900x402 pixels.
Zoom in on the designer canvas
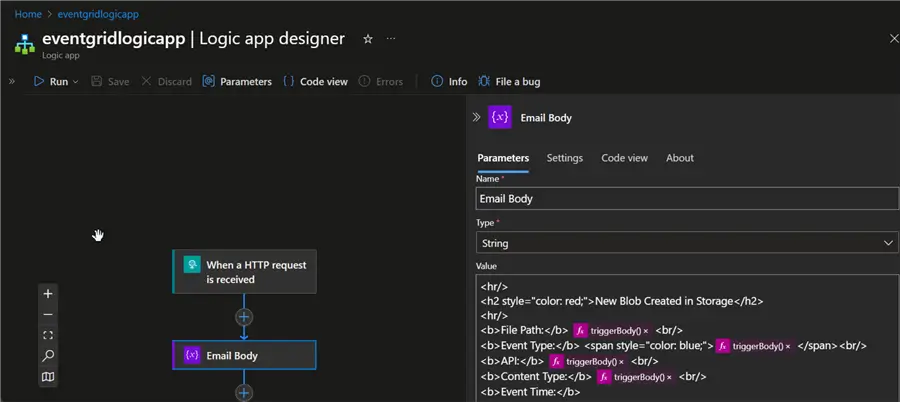(48, 294)
